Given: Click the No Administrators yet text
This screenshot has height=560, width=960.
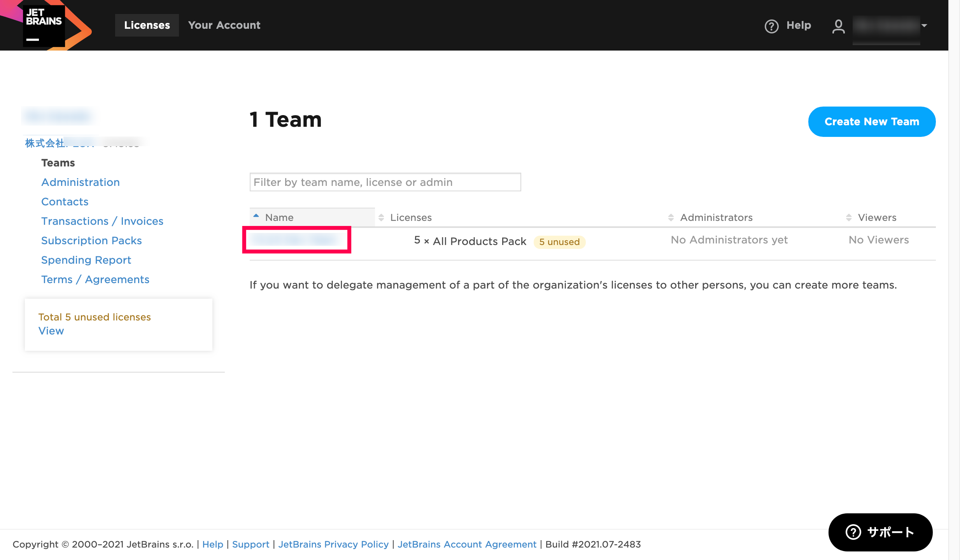Looking at the screenshot, I should tap(729, 240).
